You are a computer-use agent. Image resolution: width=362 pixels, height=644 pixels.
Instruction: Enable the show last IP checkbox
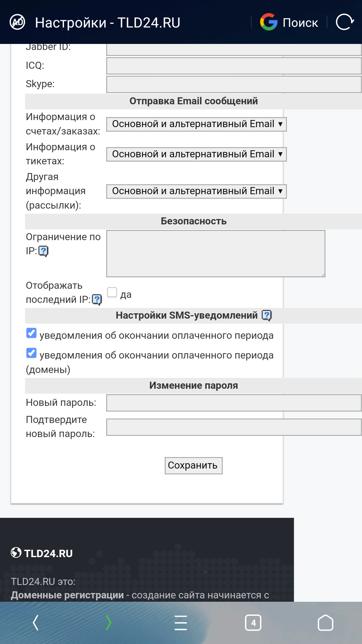[112, 292]
